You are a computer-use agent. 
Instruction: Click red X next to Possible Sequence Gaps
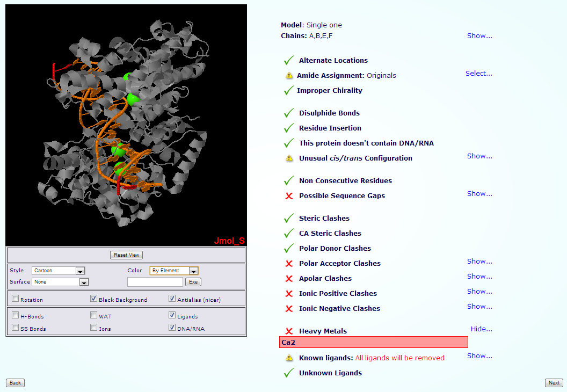(289, 196)
